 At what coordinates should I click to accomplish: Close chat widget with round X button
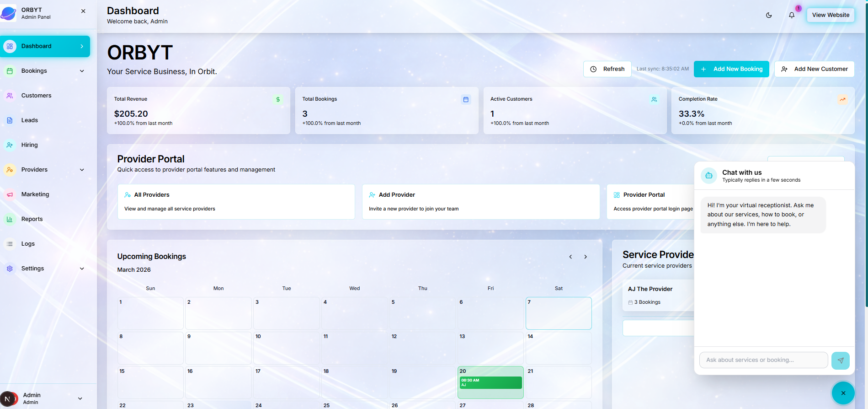coord(843,393)
